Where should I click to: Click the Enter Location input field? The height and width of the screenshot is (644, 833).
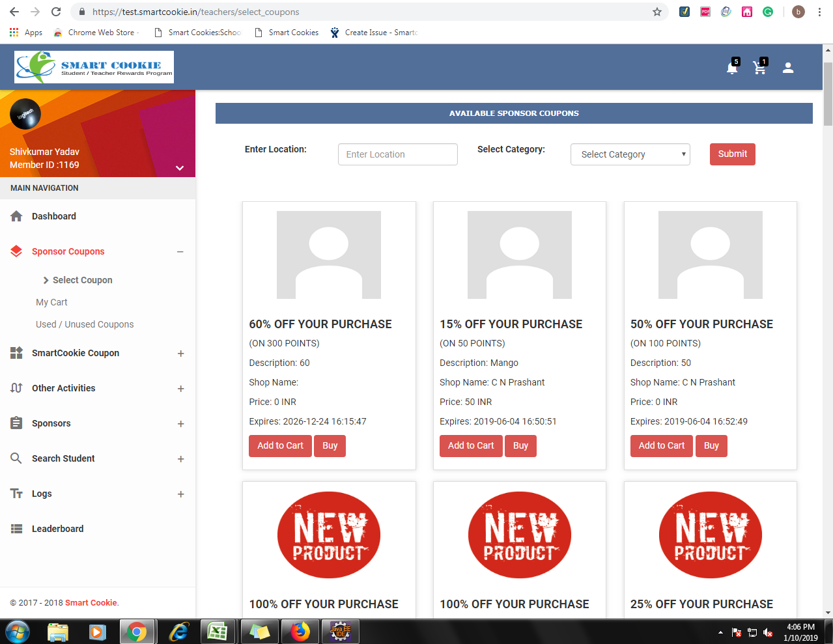click(397, 154)
